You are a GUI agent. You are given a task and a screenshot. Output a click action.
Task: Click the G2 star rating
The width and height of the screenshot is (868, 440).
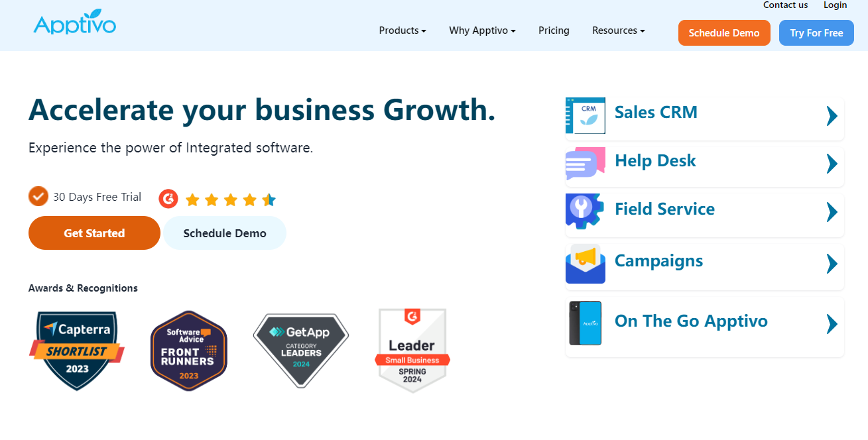coord(230,199)
